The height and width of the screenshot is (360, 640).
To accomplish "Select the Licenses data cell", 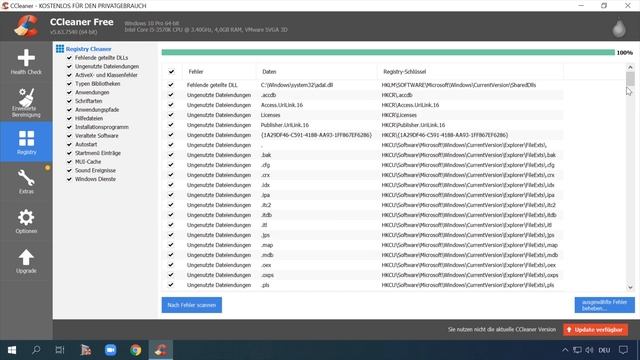I will [x=270, y=115].
